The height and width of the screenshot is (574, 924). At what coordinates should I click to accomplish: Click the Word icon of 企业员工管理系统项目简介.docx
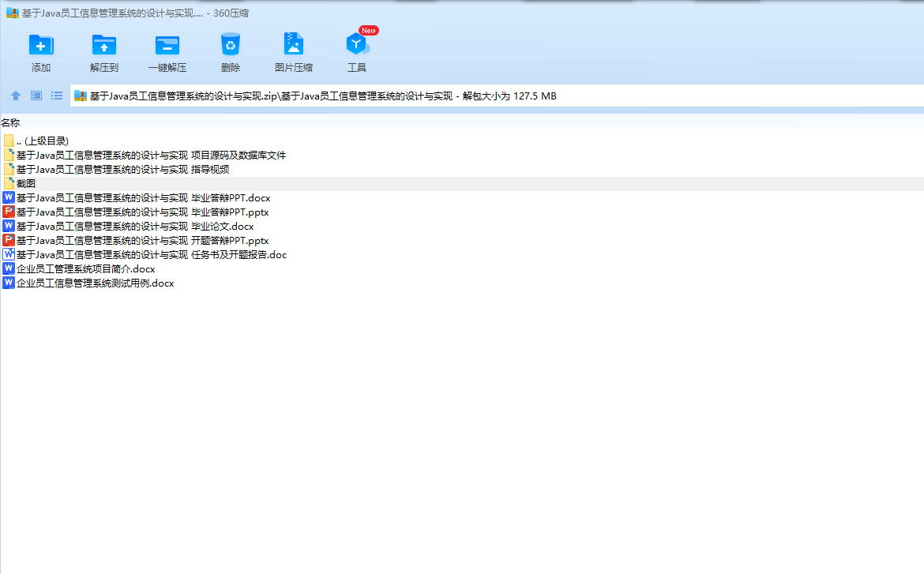point(8,268)
